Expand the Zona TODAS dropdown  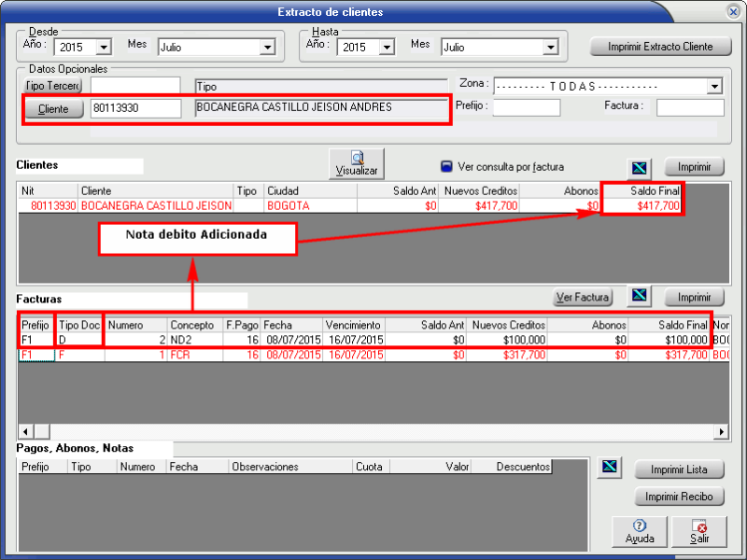point(714,86)
